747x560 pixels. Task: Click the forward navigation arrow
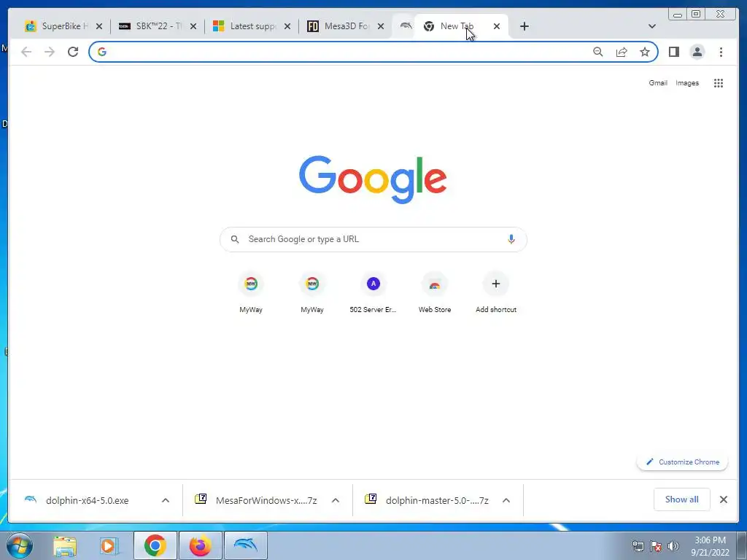pos(50,52)
